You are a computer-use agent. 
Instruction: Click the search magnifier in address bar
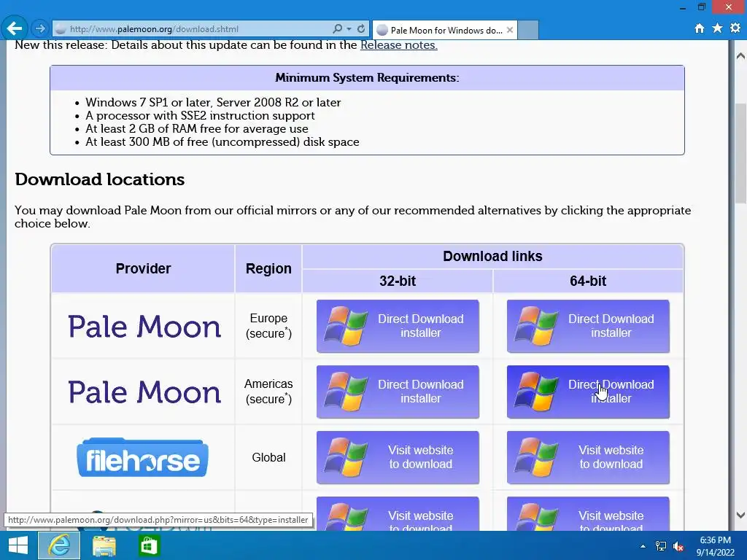[337, 29]
